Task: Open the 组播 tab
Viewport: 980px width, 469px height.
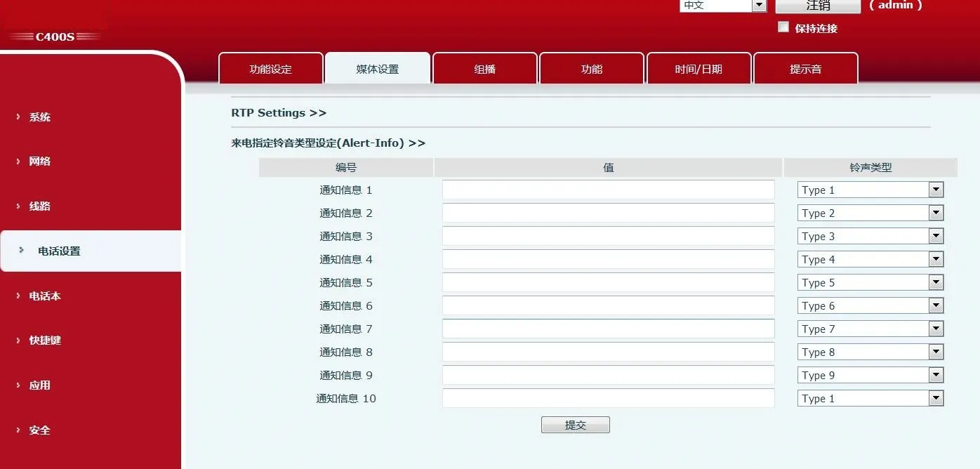Action: coord(484,69)
